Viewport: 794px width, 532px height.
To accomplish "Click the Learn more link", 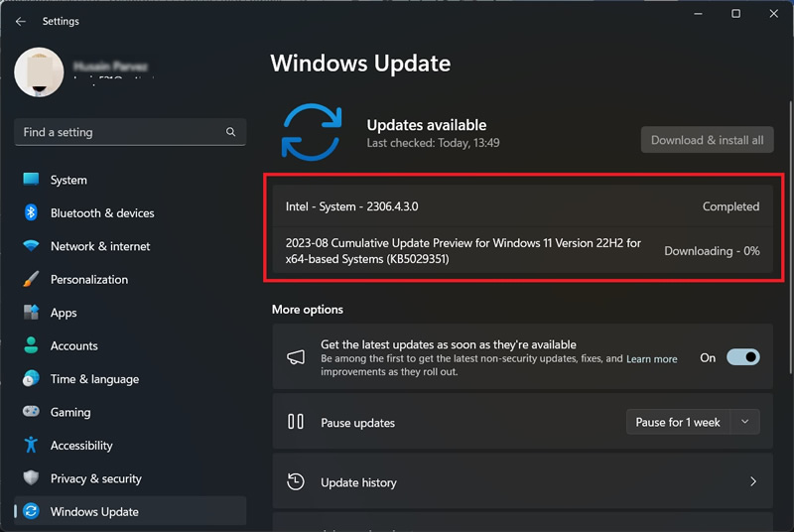I will point(652,359).
